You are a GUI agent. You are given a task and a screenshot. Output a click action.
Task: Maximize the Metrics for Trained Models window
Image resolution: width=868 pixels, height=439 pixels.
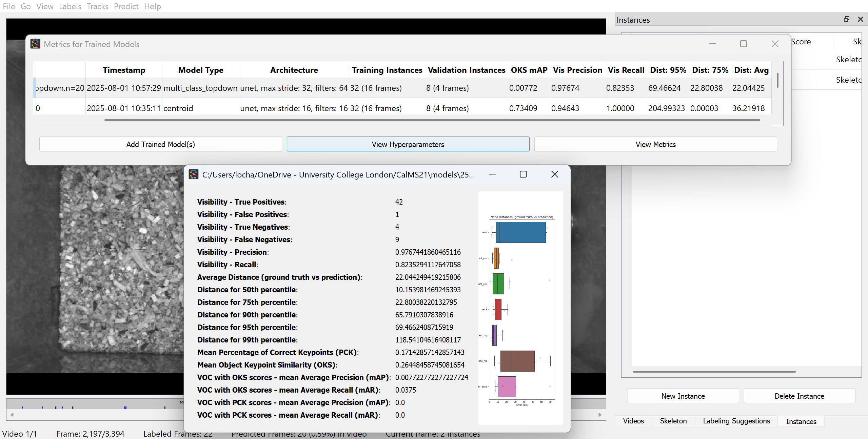tap(743, 44)
